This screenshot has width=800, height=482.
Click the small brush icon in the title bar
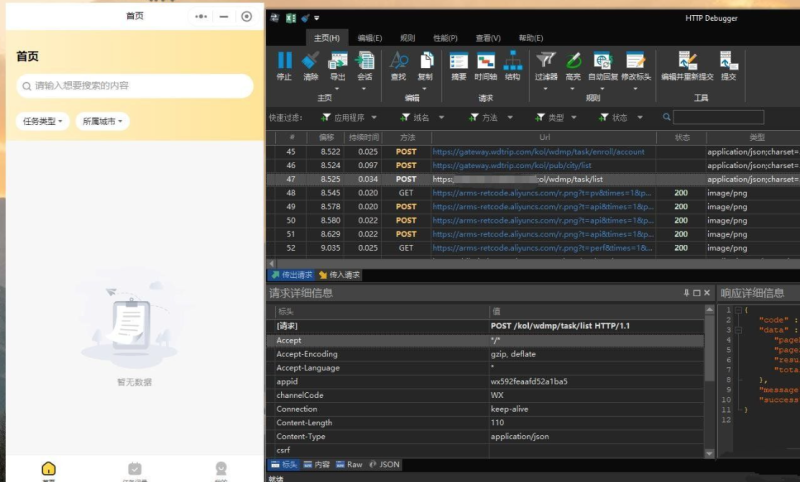coord(305,18)
